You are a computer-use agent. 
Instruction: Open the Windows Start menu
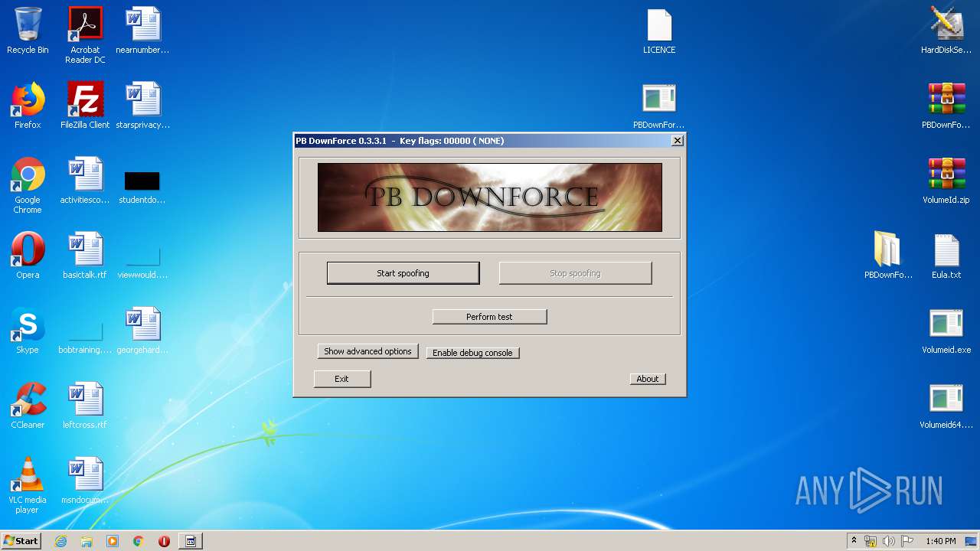coord(21,540)
